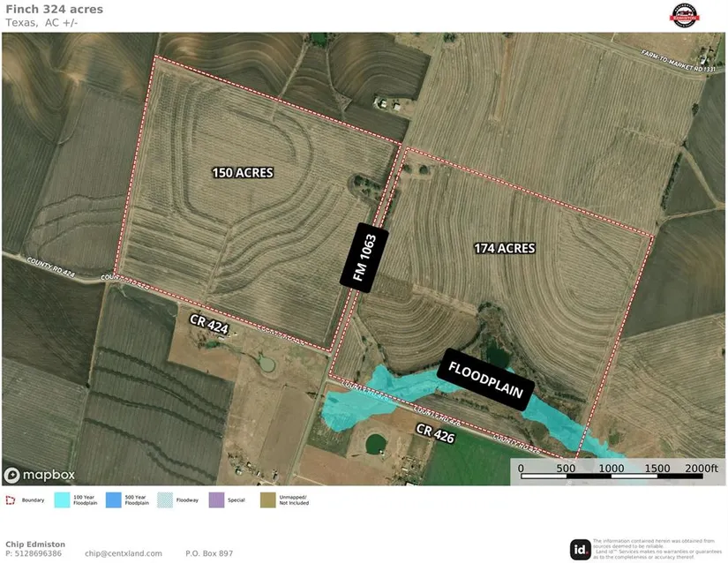This screenshot has height=563, width=728.
Task: Click the 150 ACRES parcel label
Action: [243, 172]
